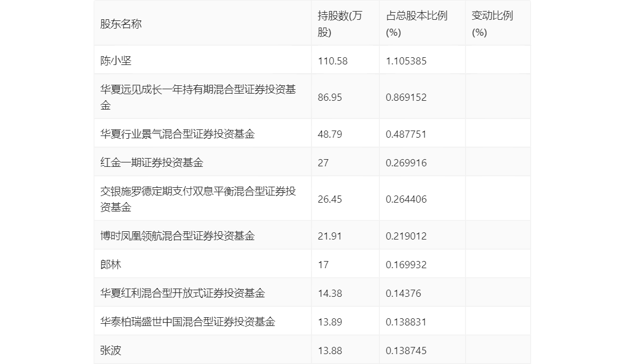Click the ratio 1.105385
Viewport: 625px width, 364px height.
(406, 61)
